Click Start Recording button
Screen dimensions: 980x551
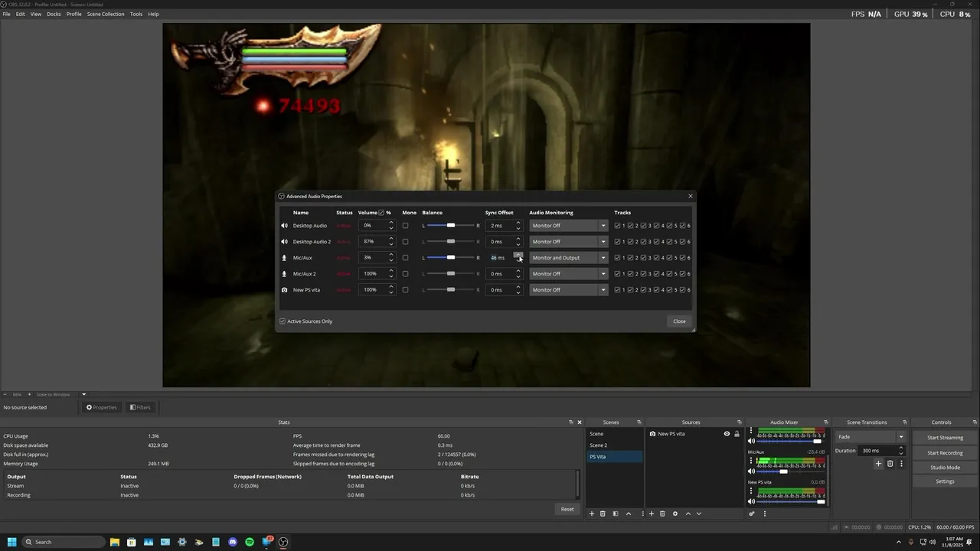945,452
